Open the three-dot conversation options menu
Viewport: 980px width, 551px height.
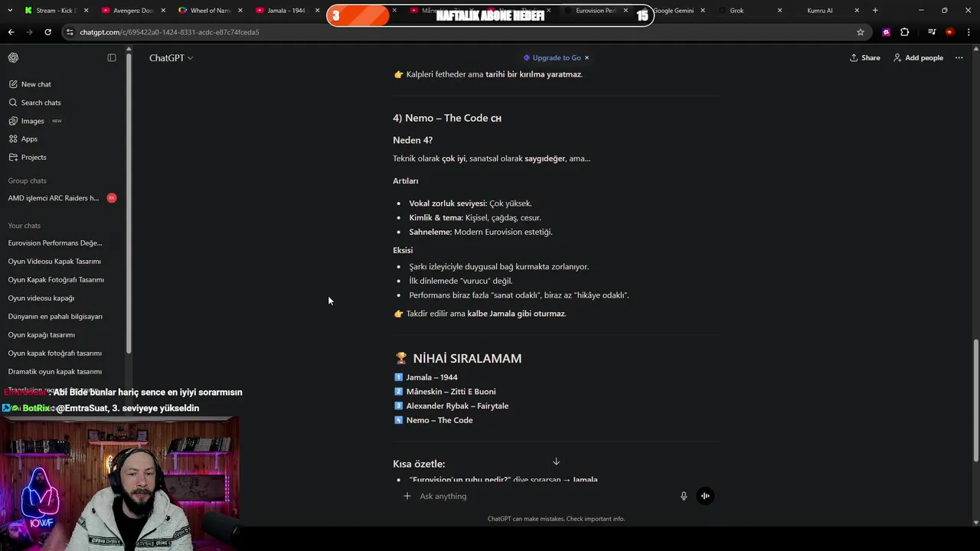point(959,58)
